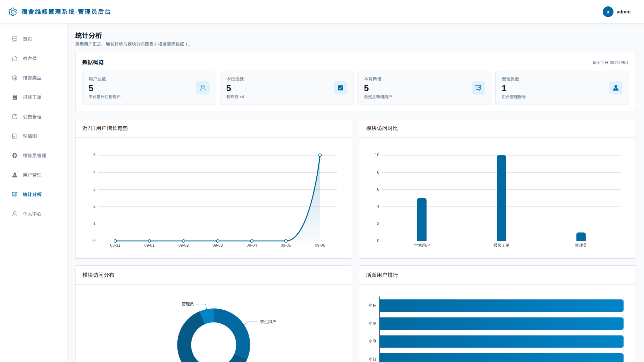Open 个人中心 from the sidebar
644x362 pixels.
[34, 214]
